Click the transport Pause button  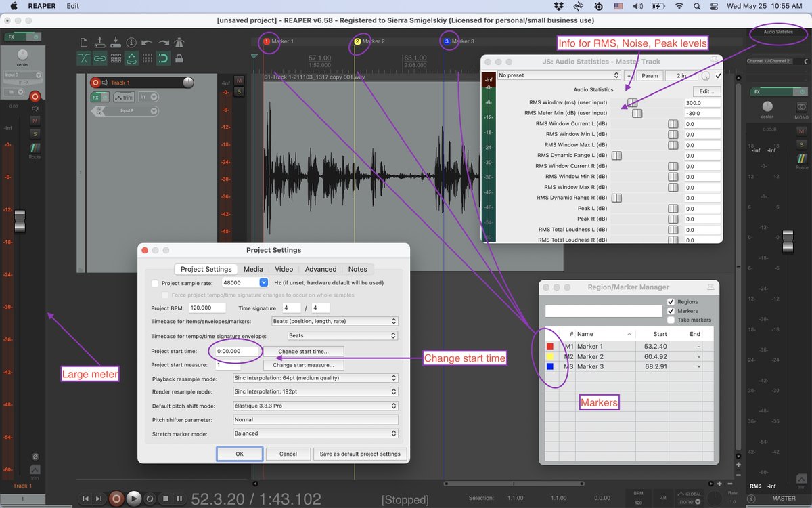coord(179,499)
